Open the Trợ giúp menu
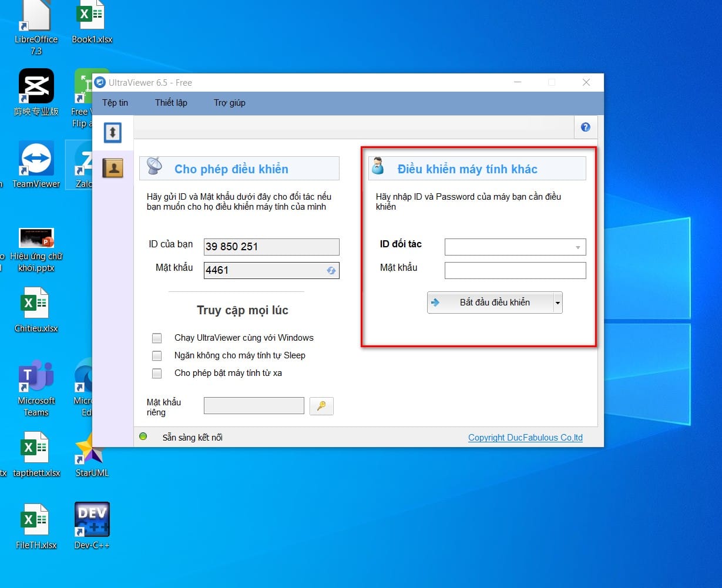The height and width of the screenshot is (588, 722). pos(230,103)
